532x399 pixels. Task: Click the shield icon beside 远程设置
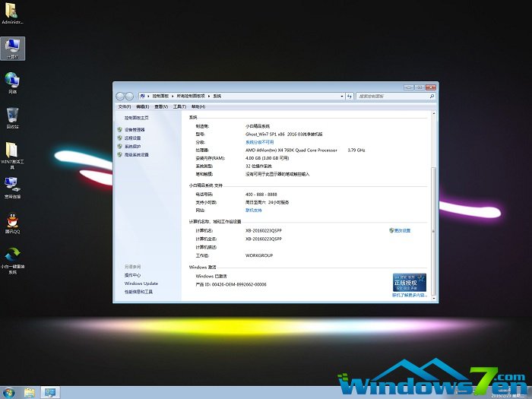pyautogui.click(x=119, y=138)
